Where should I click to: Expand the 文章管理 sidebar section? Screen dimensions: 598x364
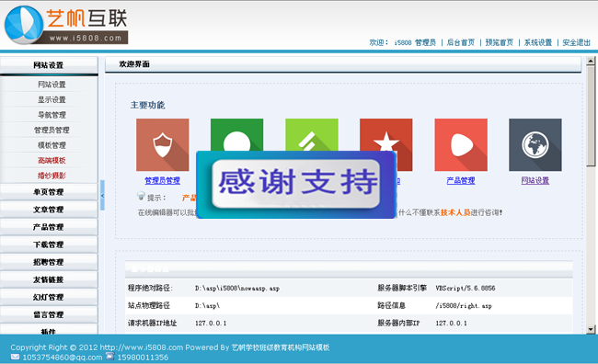coord(49,210)
